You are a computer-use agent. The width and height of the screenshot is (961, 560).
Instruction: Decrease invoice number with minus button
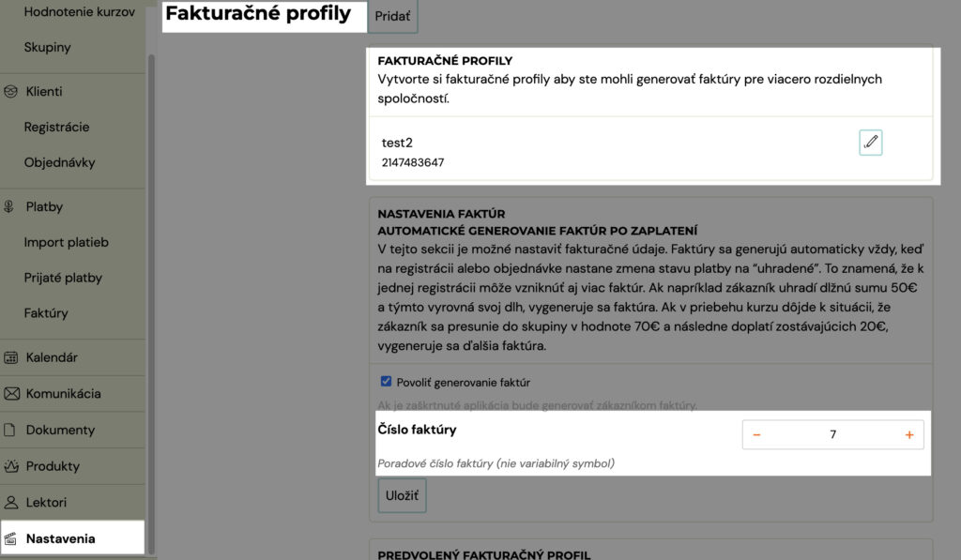click(x=756, y=435)
